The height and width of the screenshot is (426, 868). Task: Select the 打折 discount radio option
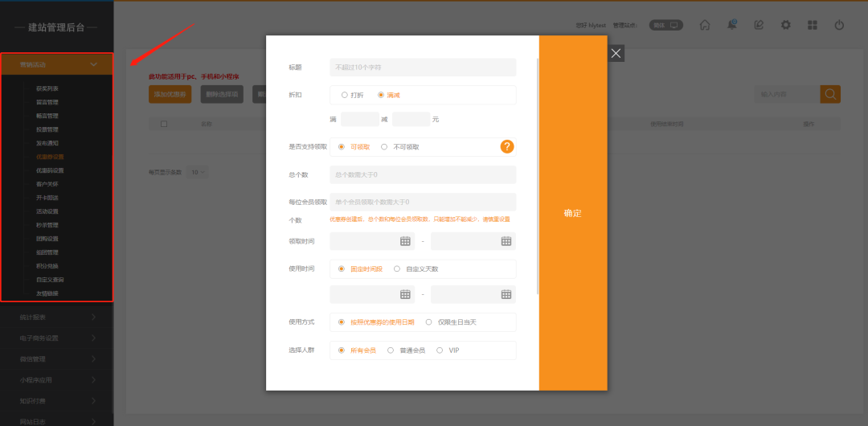coord(345,95)
